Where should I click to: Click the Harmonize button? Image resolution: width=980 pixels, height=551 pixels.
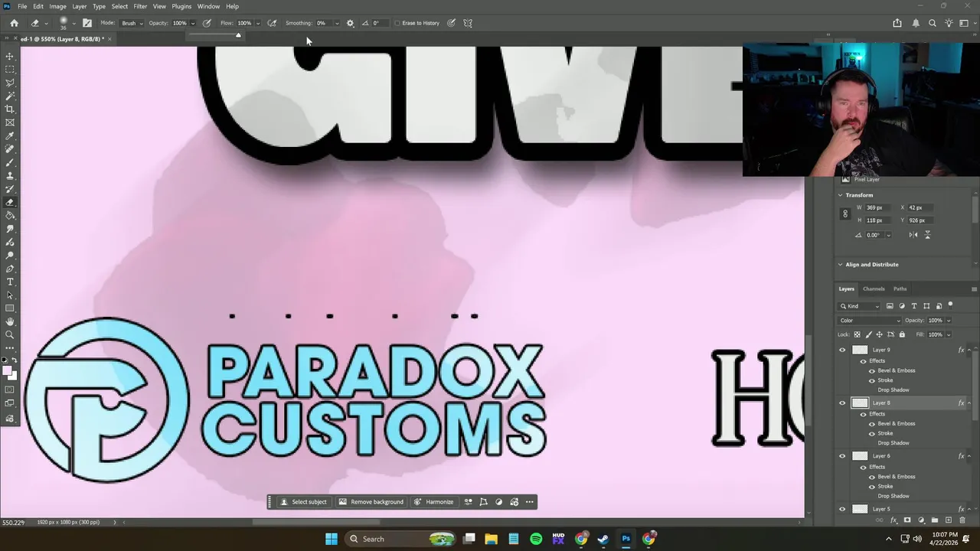433,502
